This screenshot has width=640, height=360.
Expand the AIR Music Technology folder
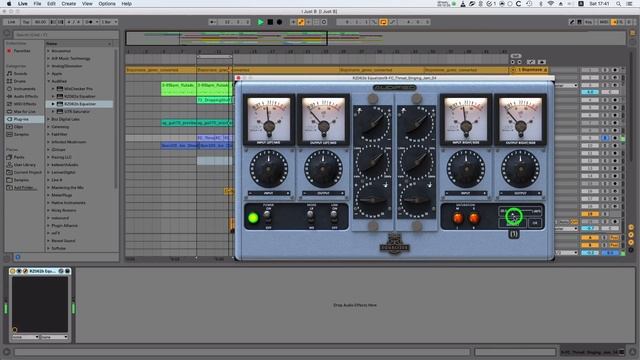(48, 58)
